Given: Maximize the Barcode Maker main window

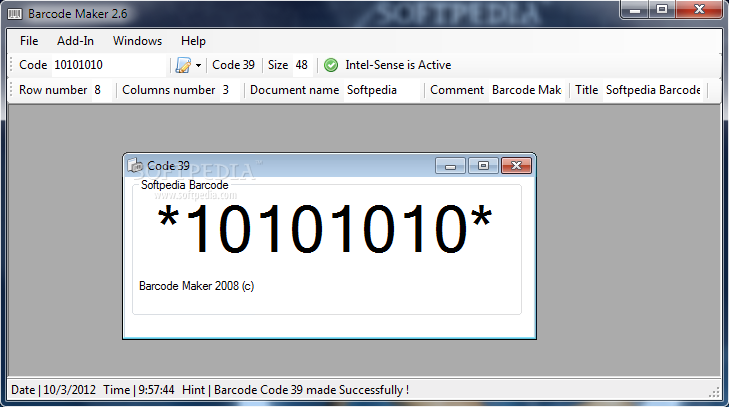Looking at the screenshot, I should pyautogui.click(x=662, y=9).
